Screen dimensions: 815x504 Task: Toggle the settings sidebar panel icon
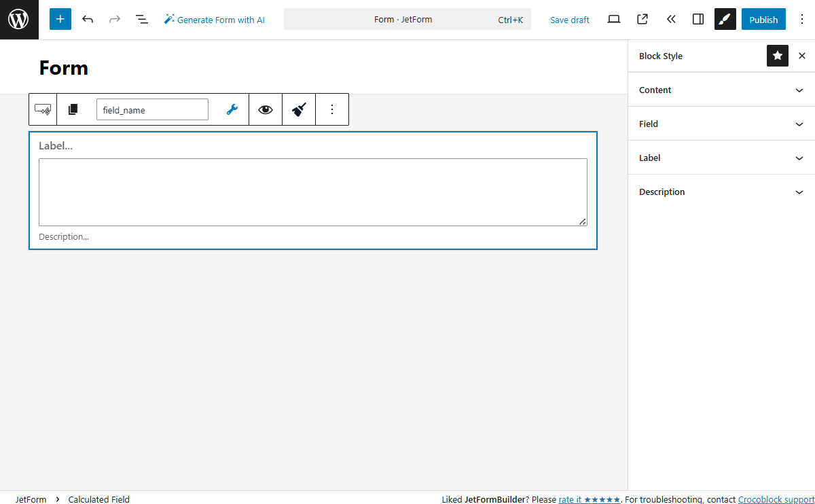click(x=698, y=19)
